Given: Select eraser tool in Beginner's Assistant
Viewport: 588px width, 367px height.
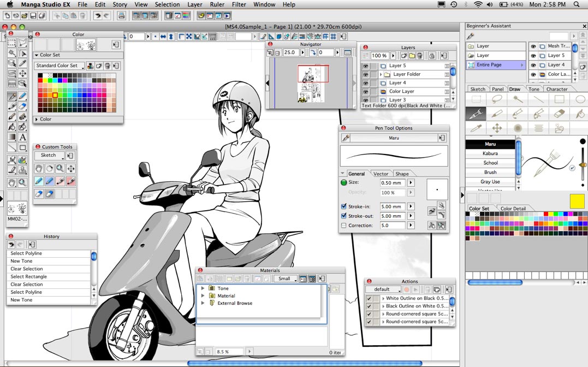Looking at the screenshot, I should (559, 114).
